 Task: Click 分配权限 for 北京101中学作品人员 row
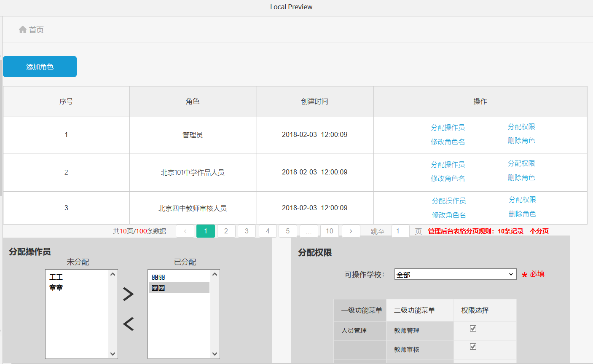coord(521,163)
